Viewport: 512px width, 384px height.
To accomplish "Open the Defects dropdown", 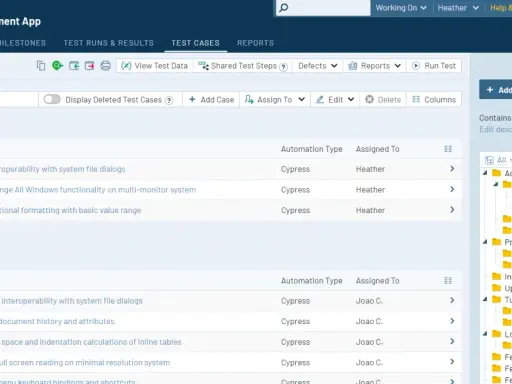I will pyautogui.click(x=317, y=66).
